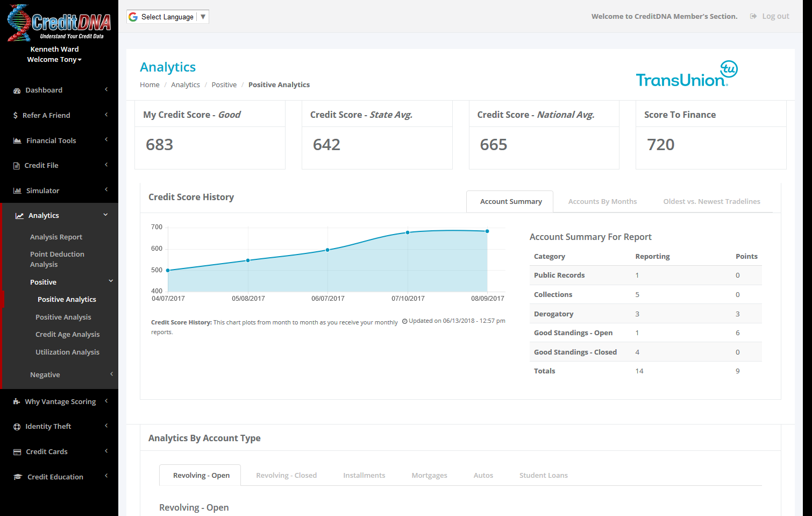Select the Revolving - Closed tab
The image size is (812, 516).
pyautogui.click(x=286, y=476)
